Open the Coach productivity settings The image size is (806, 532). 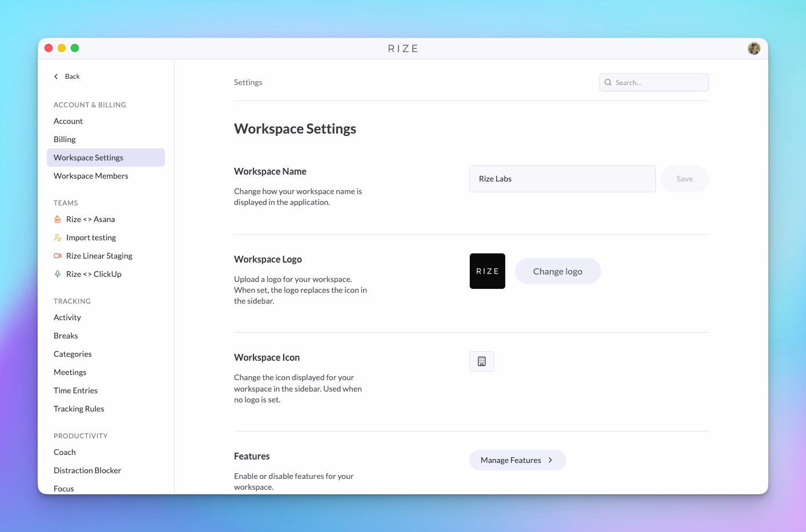(65, 452)
